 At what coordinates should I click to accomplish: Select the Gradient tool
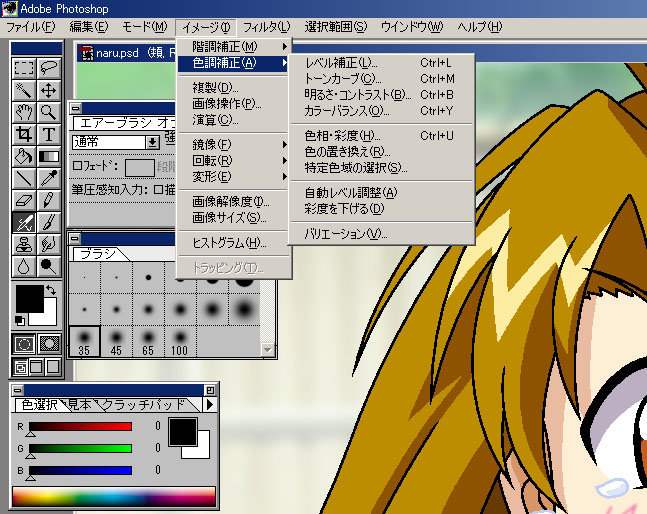click(x=49, y=156)
